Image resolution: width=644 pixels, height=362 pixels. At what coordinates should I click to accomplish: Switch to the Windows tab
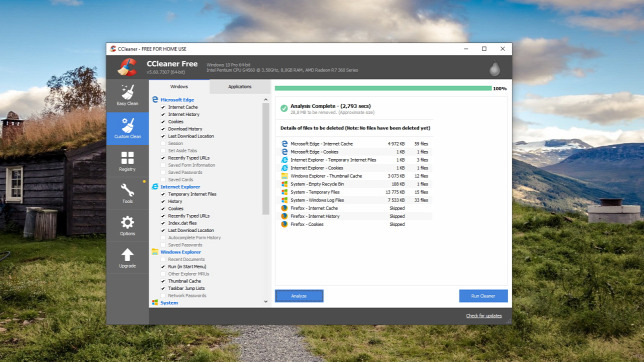(179, 87)
